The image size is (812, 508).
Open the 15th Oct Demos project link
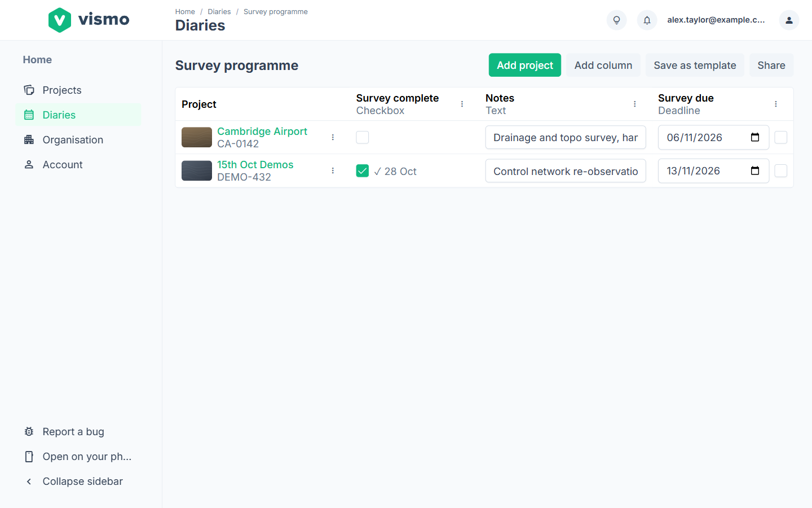pyautogui.click(x=255, y=164)
